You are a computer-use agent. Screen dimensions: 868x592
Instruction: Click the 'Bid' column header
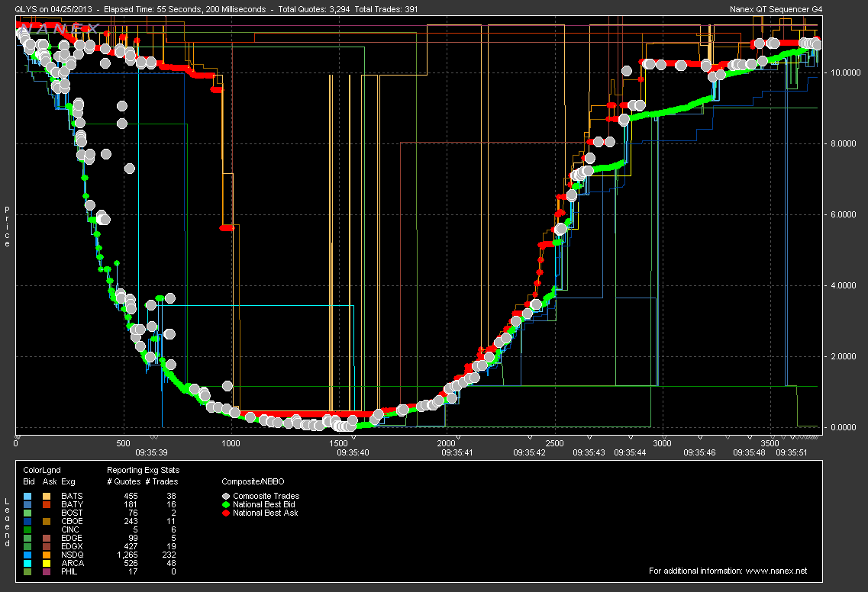point(29,481)
